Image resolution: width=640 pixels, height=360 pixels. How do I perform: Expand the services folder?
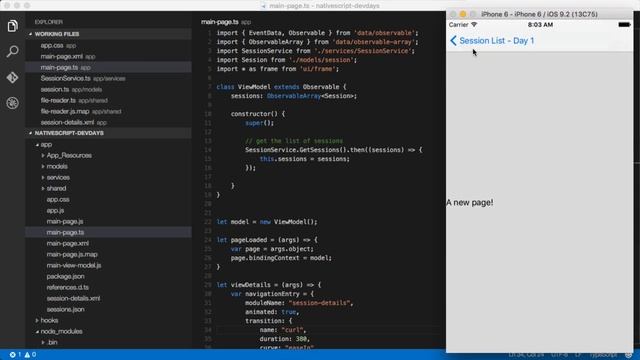point(43,178)
